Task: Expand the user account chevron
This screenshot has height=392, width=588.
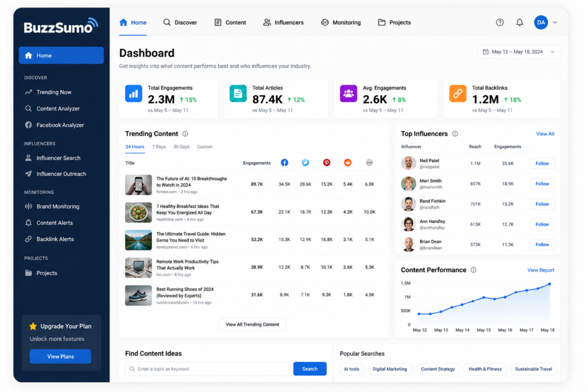Action: (x=555, y=22)
